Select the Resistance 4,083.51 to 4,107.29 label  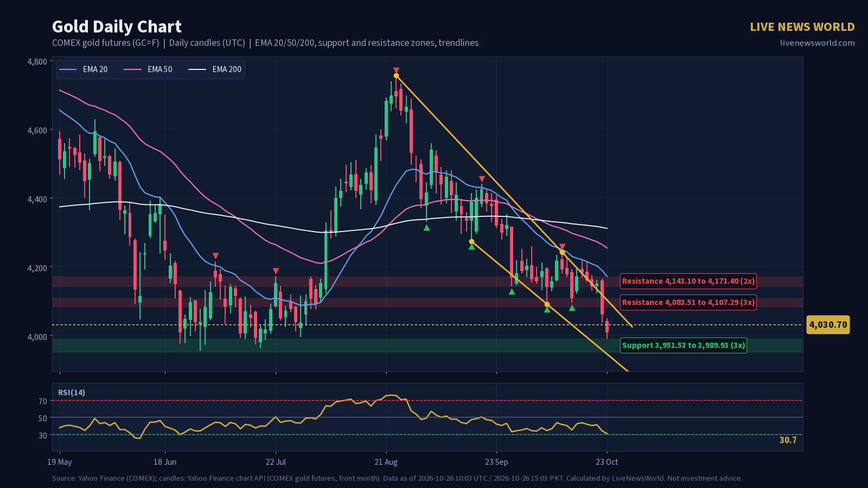coord(688,303)
